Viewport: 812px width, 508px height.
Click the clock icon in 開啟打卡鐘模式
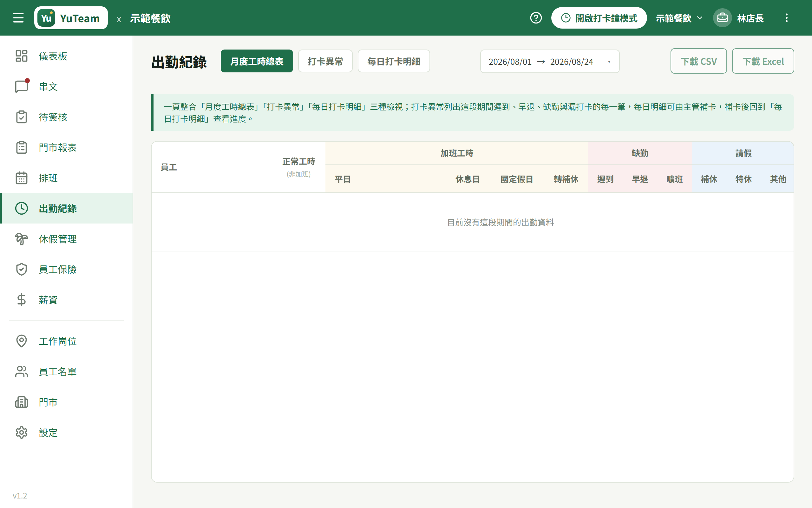(x=566, y=18)
